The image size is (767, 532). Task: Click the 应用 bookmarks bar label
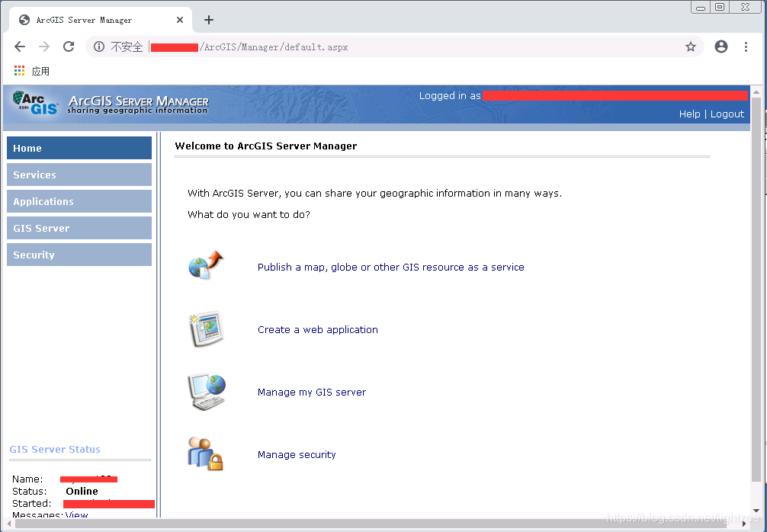40,72
